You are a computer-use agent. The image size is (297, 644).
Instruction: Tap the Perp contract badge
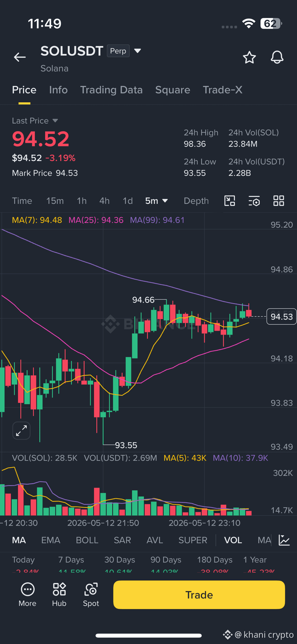coord(118,51)
